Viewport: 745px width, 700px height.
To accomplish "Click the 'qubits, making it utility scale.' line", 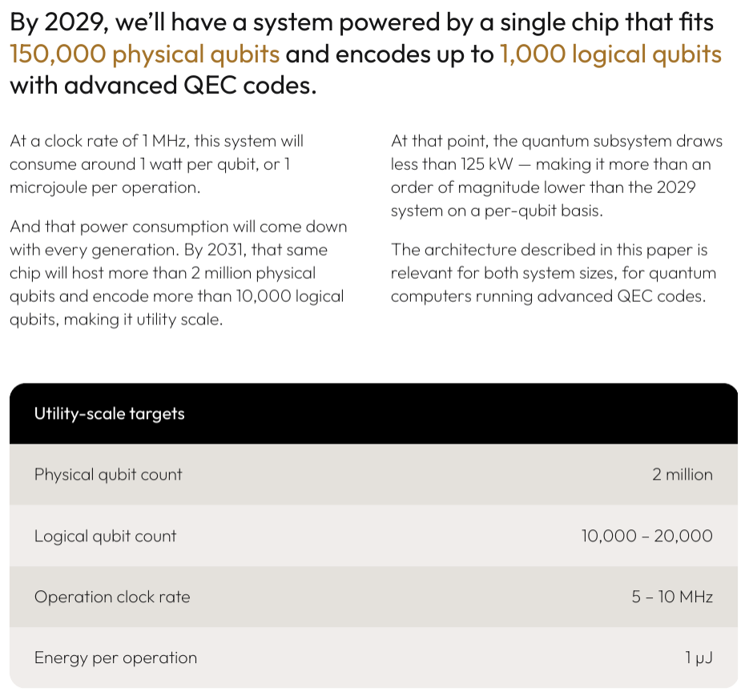I will (x=116, y=320).
